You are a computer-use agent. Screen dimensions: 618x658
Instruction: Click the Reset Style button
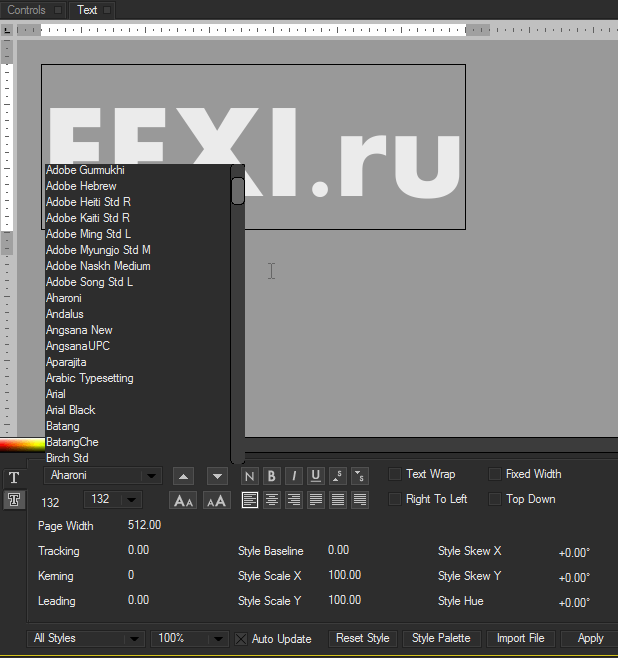(x=362, y=638)
